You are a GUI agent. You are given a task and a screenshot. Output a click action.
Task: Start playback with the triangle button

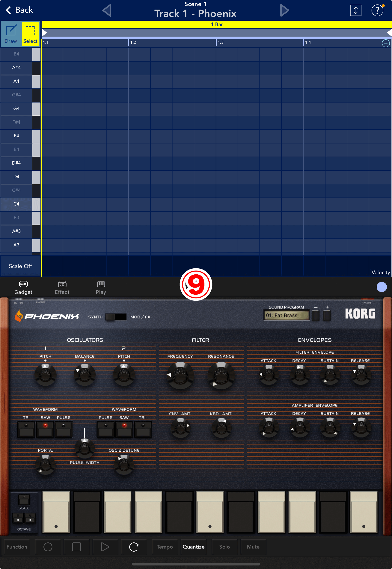point(105,547)
